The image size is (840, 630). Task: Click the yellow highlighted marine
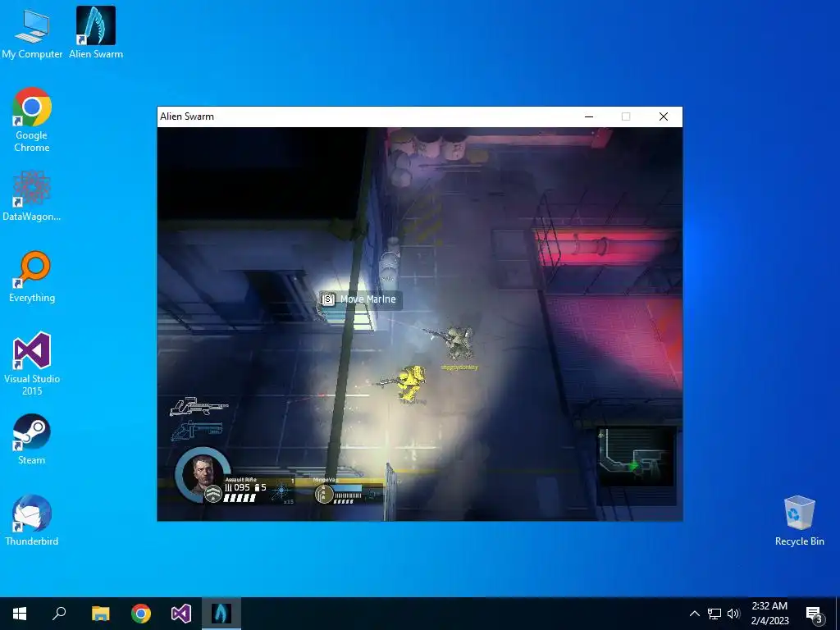(x=410, y=384)
